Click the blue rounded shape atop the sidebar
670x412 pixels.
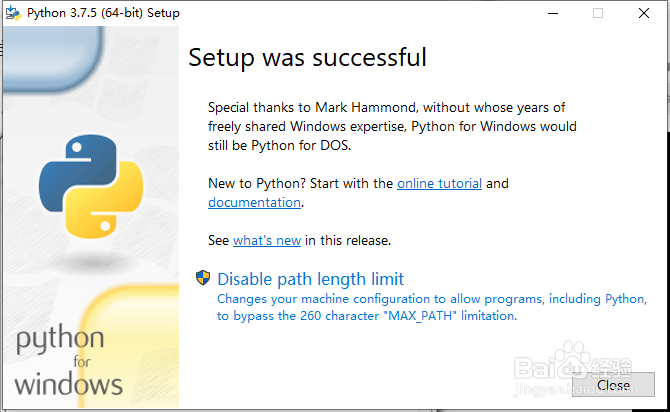click(53, 59)
